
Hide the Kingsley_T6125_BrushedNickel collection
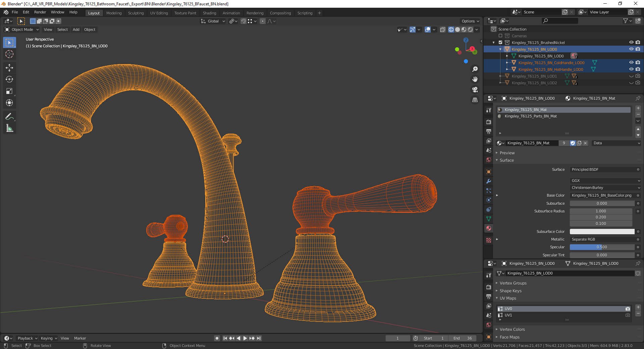pos(631,43)
